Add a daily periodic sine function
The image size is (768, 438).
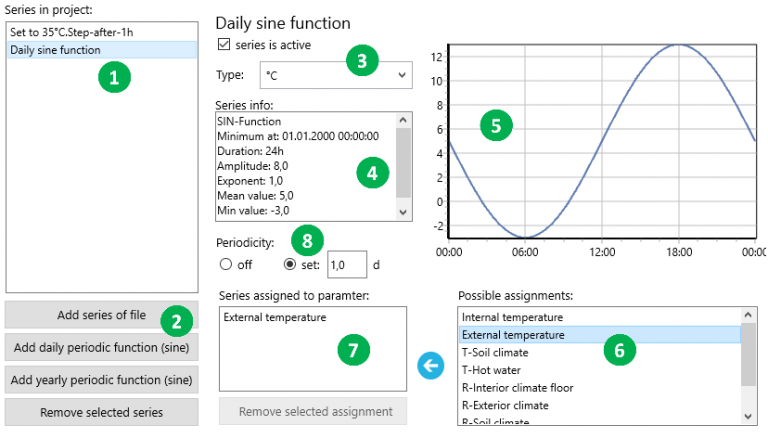point(102,348)
